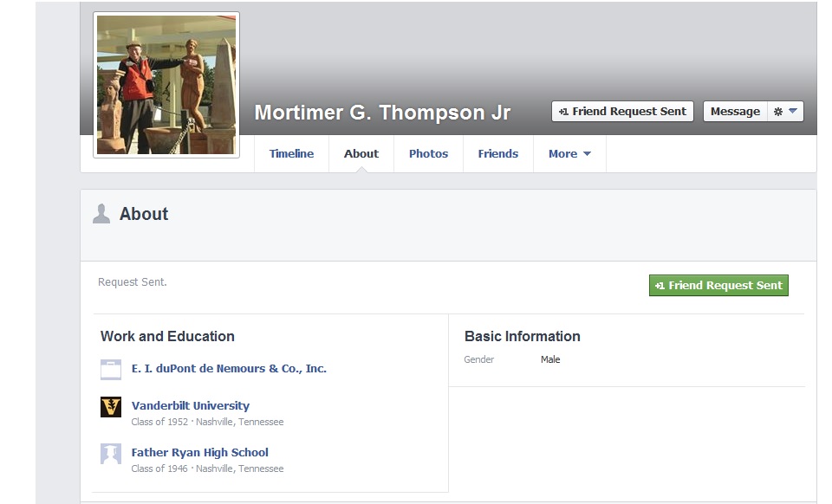832x504 pixels.
Task: Open the Friends tab
Action: 498,154
